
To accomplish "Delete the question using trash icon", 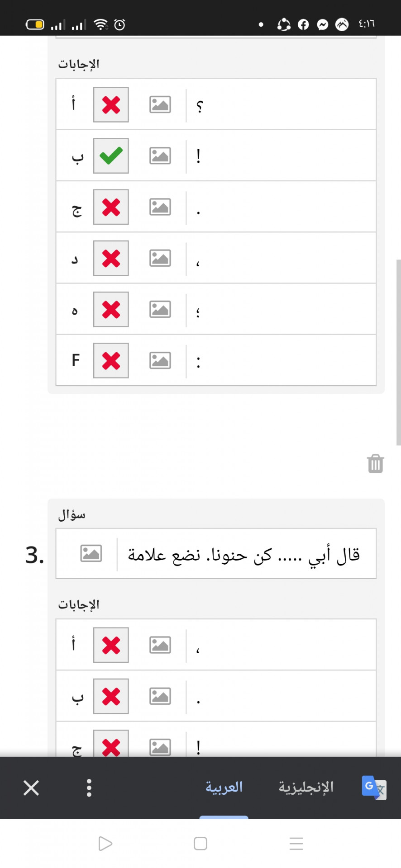I will [375, 463].
